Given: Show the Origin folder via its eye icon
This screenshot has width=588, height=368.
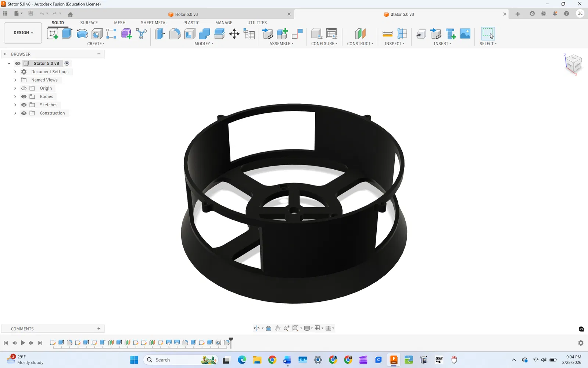Looking at the screenshot, I should 24,88.
